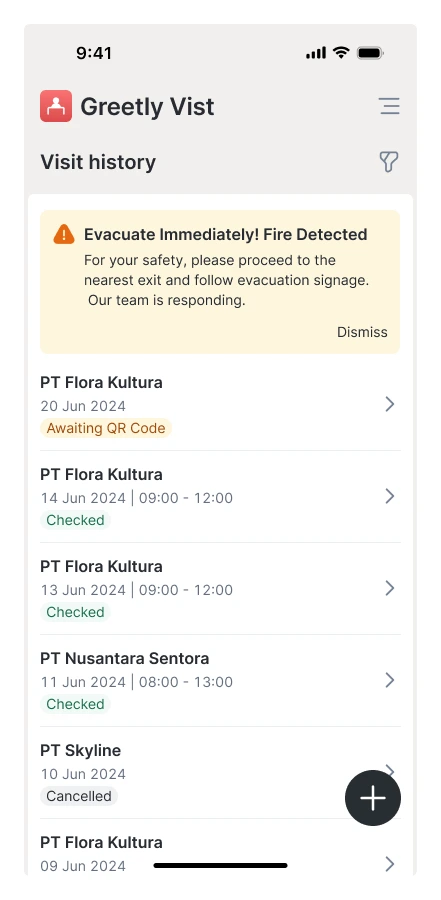Tap the orange warning triangle icon
The width and height of the screenshot is (441, 900).
pyautogui.click(x=64, y=234)
